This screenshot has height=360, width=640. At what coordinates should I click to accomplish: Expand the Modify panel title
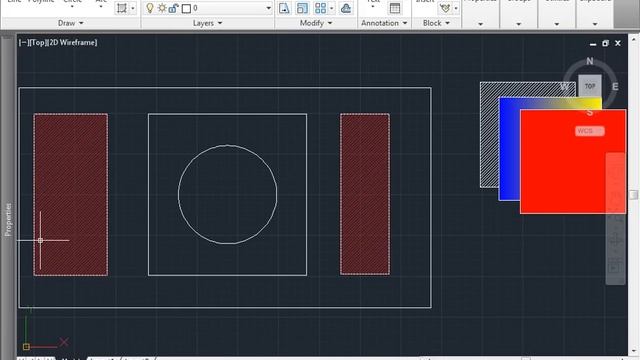(316, 23)
